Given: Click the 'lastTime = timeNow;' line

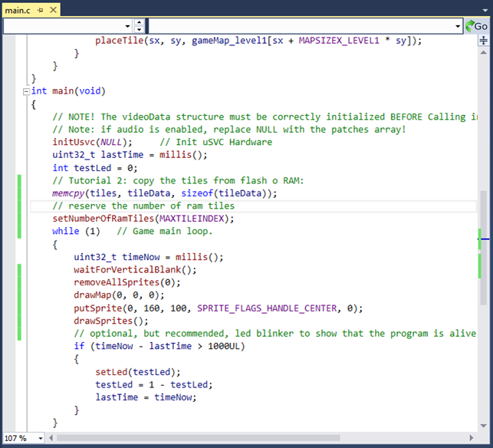Looking at the screenshot, I should coord(146,397).
